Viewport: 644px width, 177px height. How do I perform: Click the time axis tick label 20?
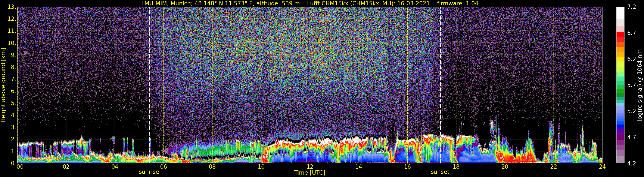(505, 167)
